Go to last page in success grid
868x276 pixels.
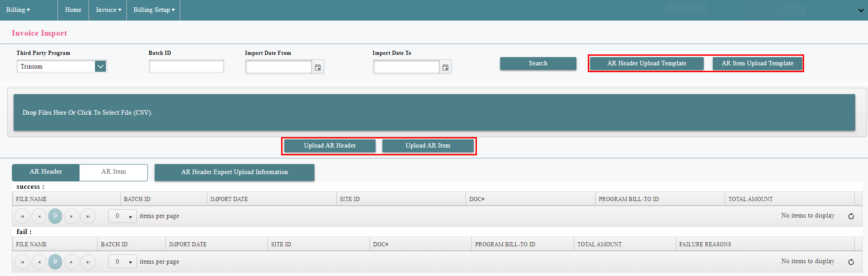click(88, 216)
